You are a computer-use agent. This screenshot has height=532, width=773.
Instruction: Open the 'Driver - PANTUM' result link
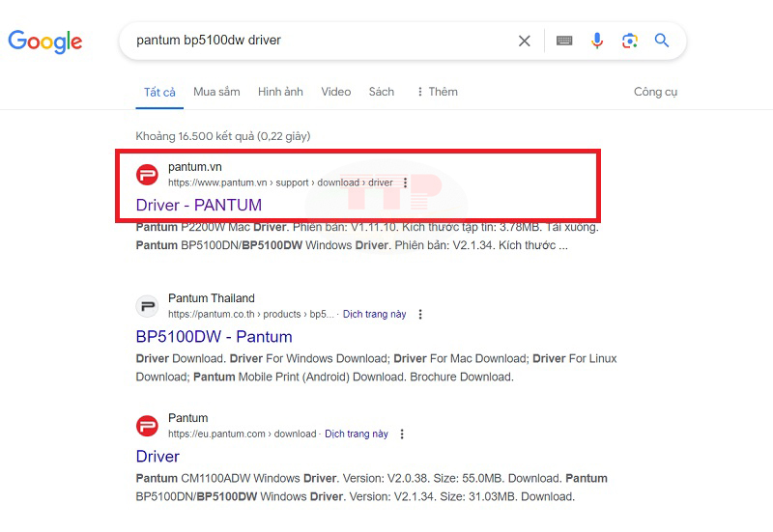199,205
